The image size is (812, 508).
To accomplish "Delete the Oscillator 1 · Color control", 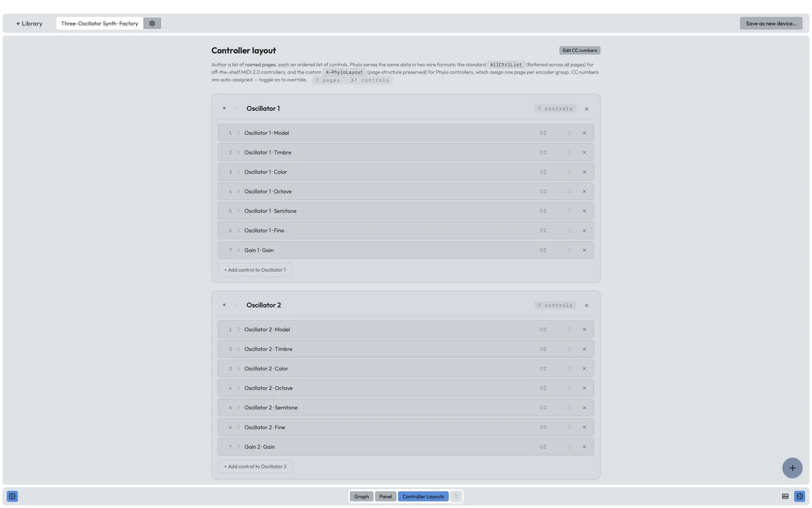I will pos(584,172).
